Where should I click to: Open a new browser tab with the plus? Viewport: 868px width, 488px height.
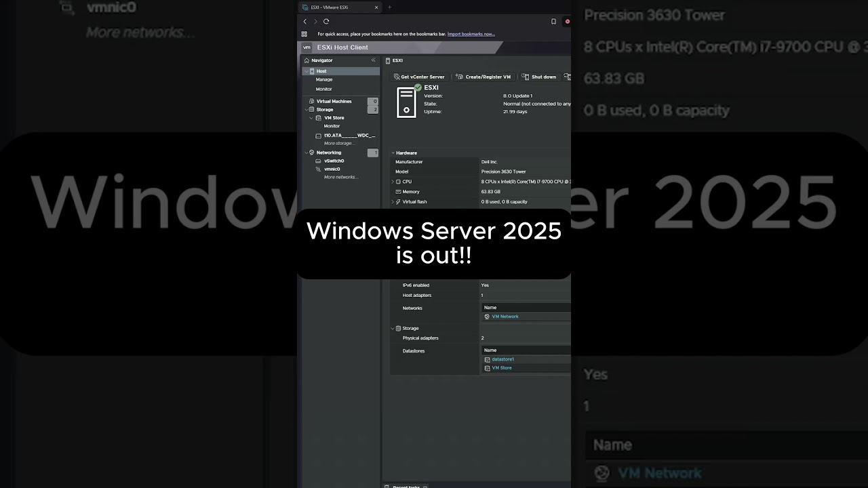coord(389,7)
